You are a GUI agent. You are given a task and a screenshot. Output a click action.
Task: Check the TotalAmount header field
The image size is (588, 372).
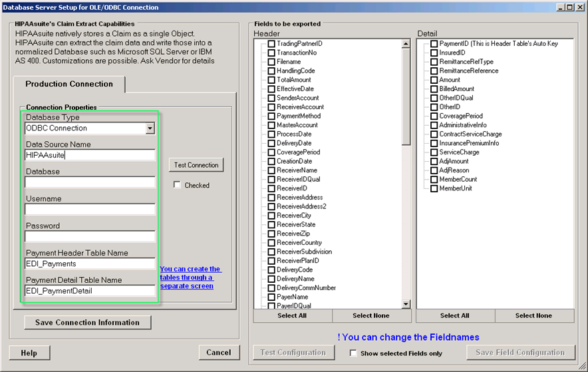click(x=271, y=80)
